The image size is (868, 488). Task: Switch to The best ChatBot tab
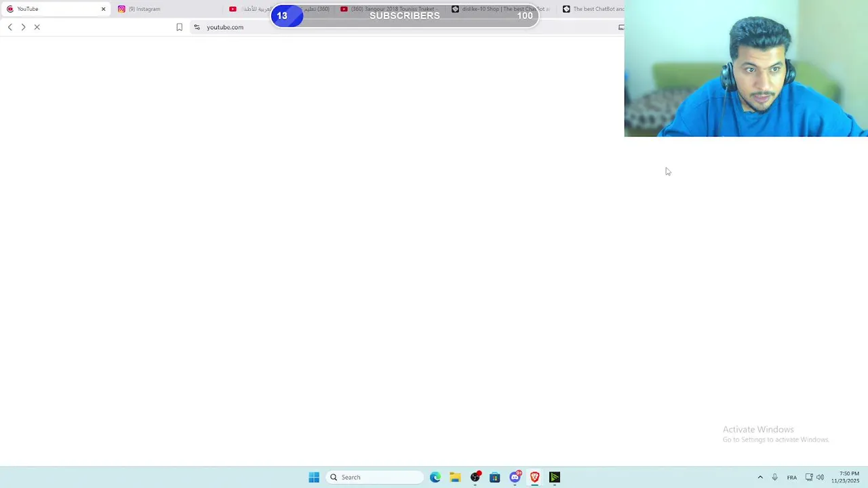pos(593,9)
